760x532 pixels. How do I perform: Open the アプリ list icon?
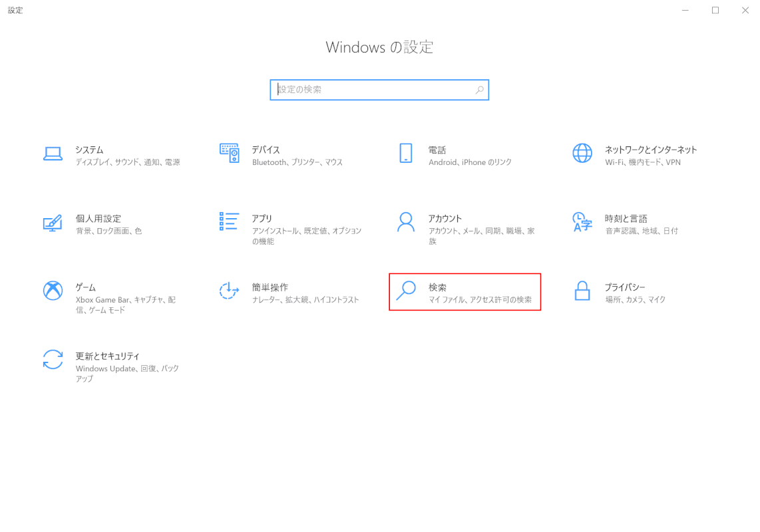click(x=229, y=221)
